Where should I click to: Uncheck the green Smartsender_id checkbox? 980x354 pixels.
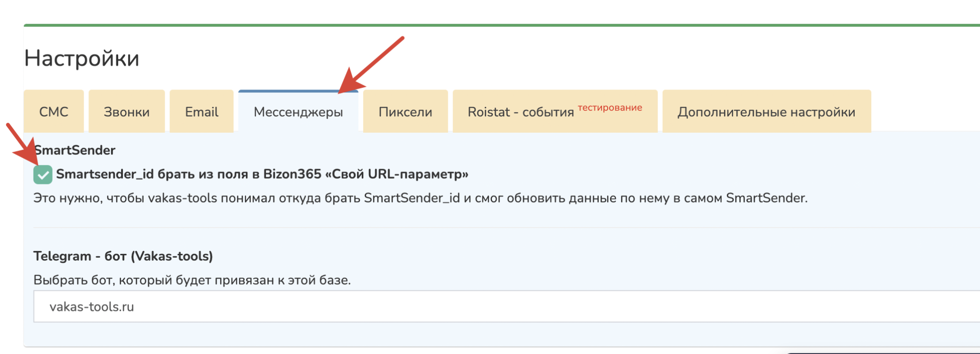43,174
